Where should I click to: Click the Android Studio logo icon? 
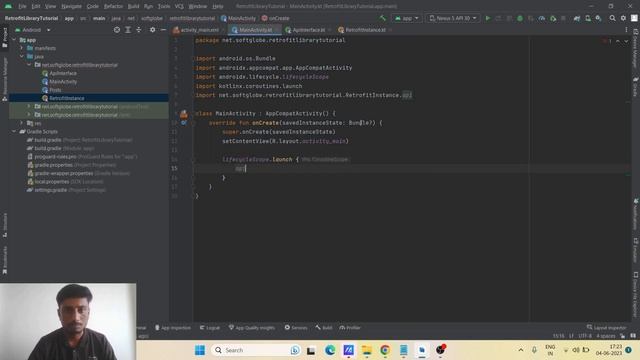point(8,6)
